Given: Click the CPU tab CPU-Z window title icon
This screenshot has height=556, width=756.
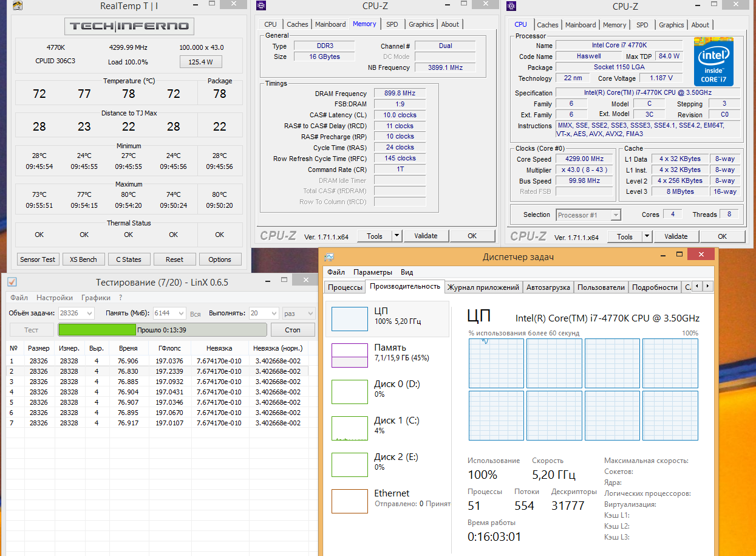Looking at the screenshot, I should [512, 7].
